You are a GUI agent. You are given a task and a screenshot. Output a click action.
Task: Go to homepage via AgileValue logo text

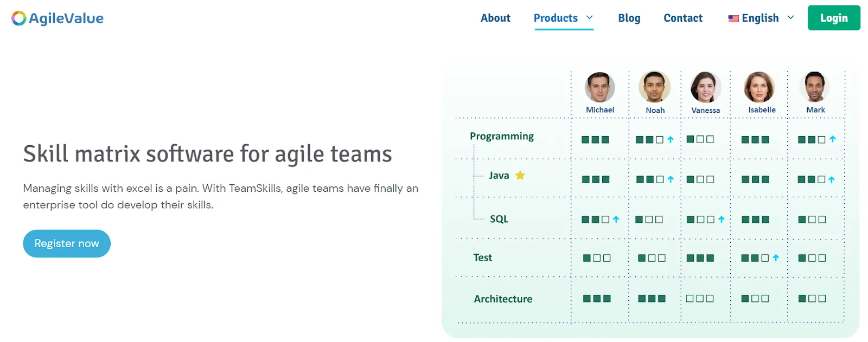[x=66, y=18]
